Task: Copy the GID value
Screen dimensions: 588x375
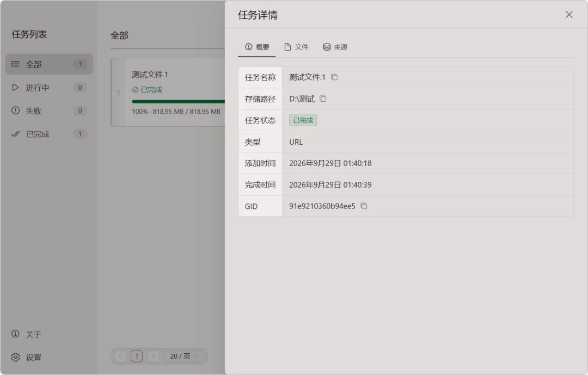Action: click(x=364, y=206)
